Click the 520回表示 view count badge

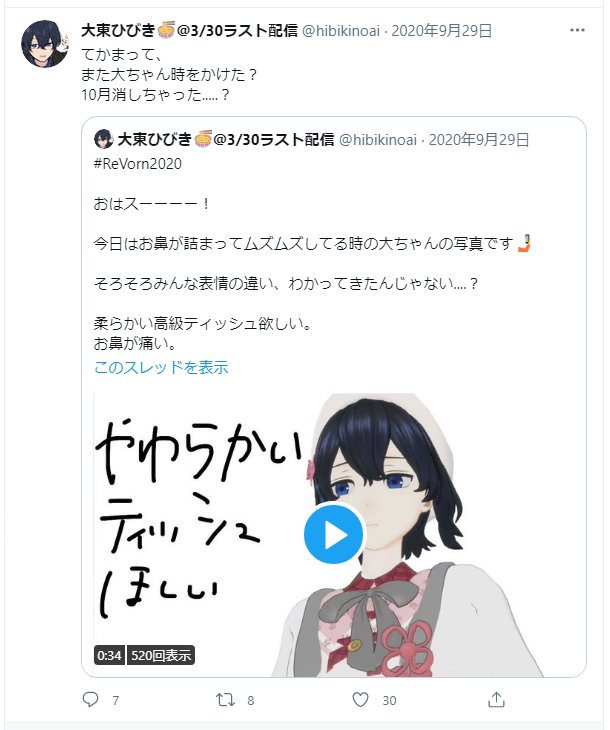click(161, 655)
